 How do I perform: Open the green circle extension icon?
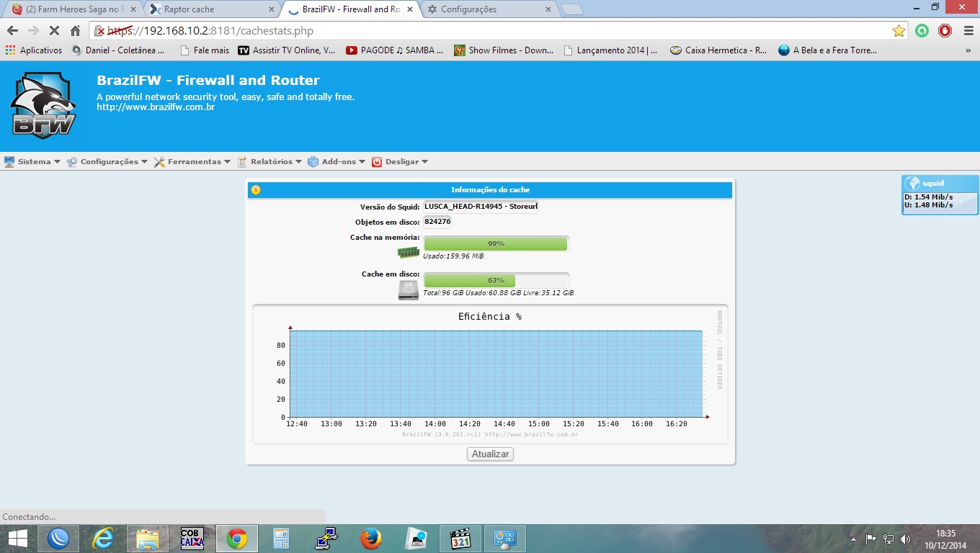tap(922, 31)
